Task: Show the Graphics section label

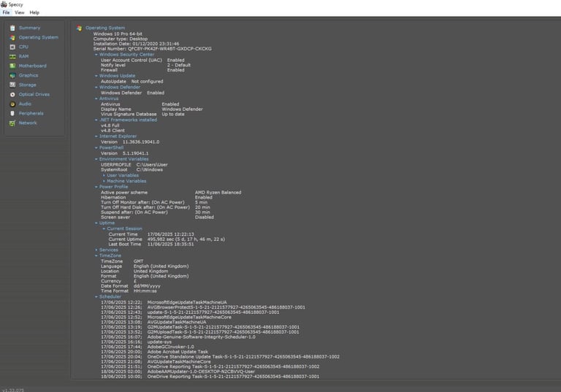Action: [x=28, y=75]
